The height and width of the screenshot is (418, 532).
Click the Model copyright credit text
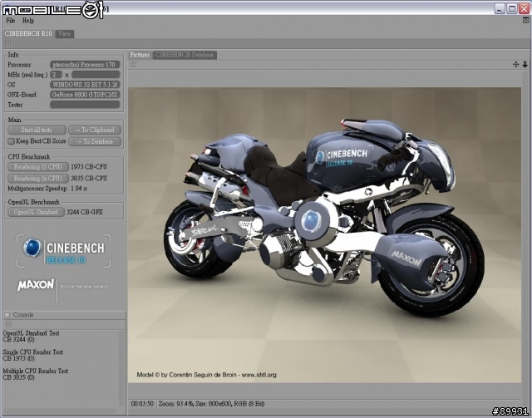tap(207, 375)
